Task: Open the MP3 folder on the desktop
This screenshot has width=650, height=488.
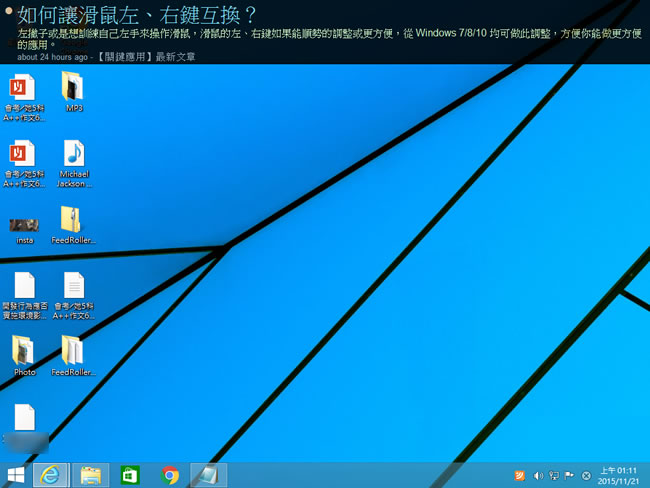Action: click(x=73, y=85)
